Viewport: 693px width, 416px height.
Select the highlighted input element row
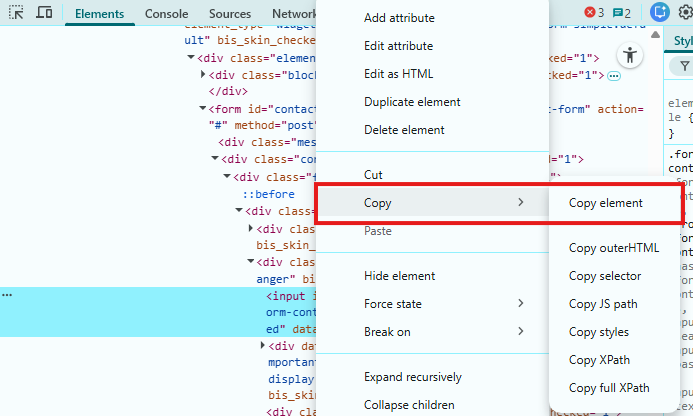[x=158, y=312]
